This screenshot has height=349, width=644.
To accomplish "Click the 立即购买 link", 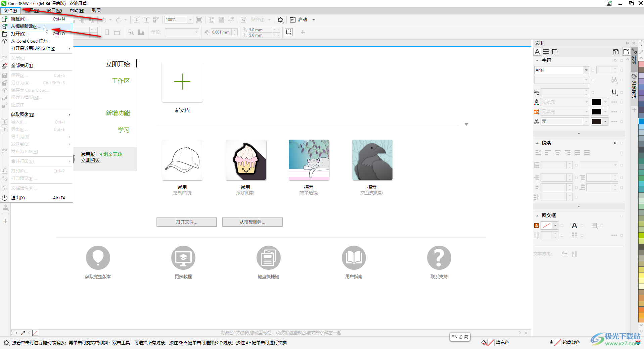I will coord(90,160).
